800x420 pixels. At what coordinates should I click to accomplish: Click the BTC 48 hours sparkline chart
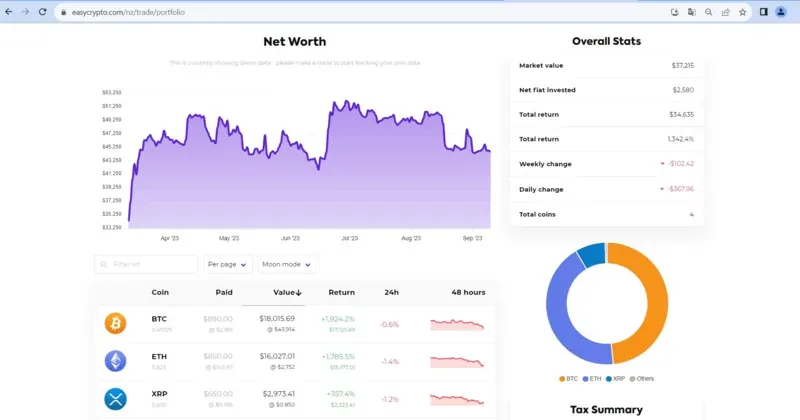tap(457, 325)
